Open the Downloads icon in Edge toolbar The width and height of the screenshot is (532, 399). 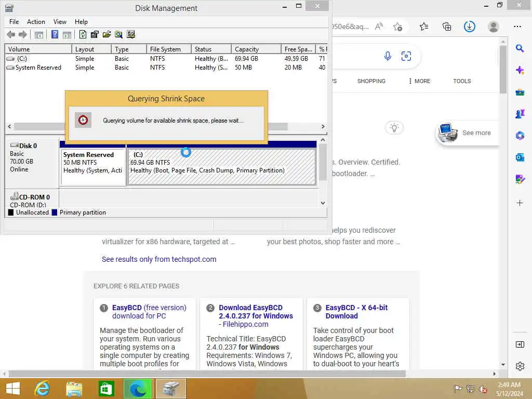470,26
